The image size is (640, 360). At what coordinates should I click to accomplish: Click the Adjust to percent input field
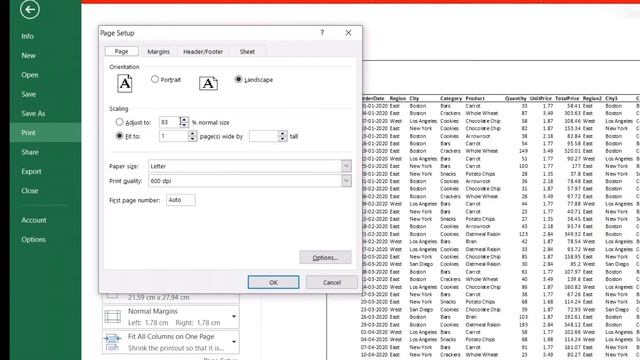coord(169,122)
